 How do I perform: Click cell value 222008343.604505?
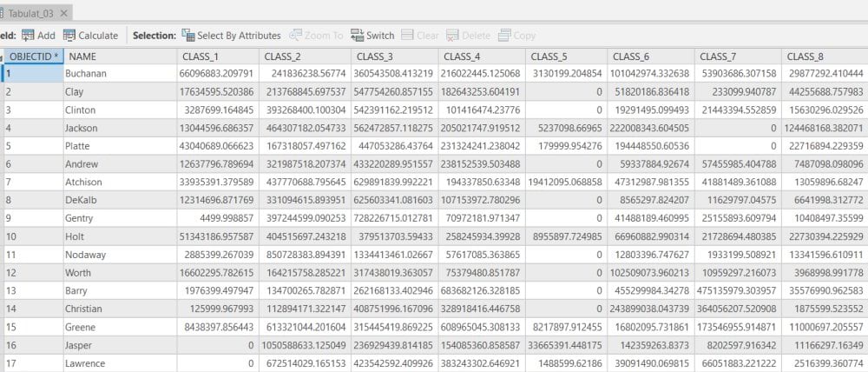[650, 128]
